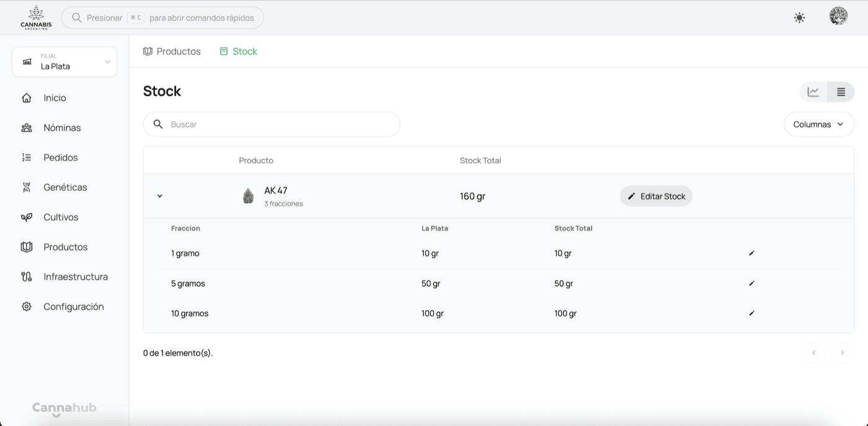Edit the 1 gramo fraction stock
868x426 pixels.
click(751, 253)
